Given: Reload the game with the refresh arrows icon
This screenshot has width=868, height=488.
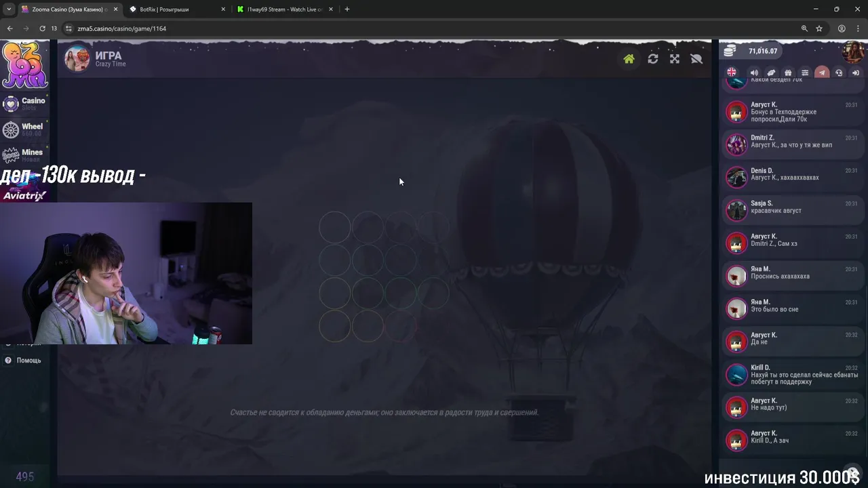Looking at the screenshot, I should [x=652, y=59].
